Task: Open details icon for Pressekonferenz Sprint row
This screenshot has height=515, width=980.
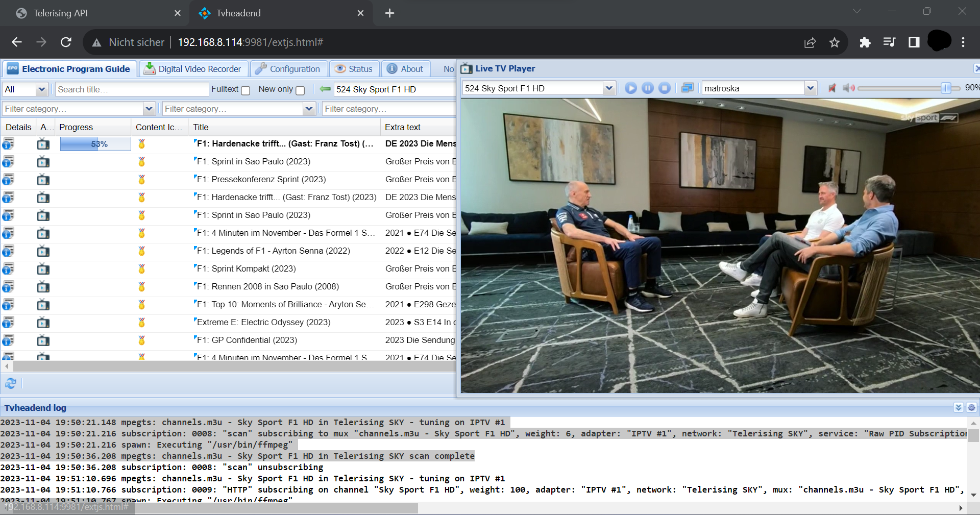Action: (8, 180)
